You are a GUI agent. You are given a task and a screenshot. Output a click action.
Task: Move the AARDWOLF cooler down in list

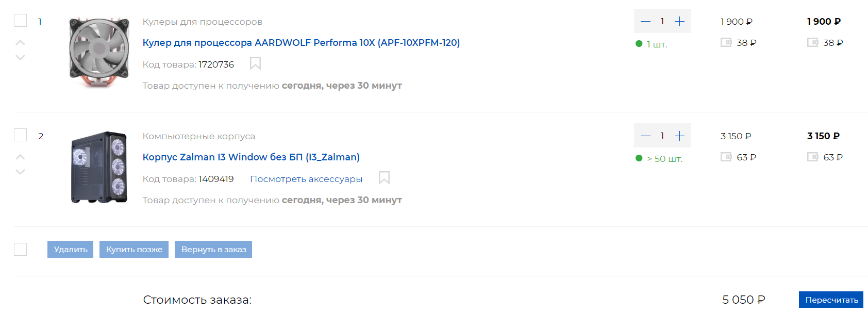(x=20, y=57)
